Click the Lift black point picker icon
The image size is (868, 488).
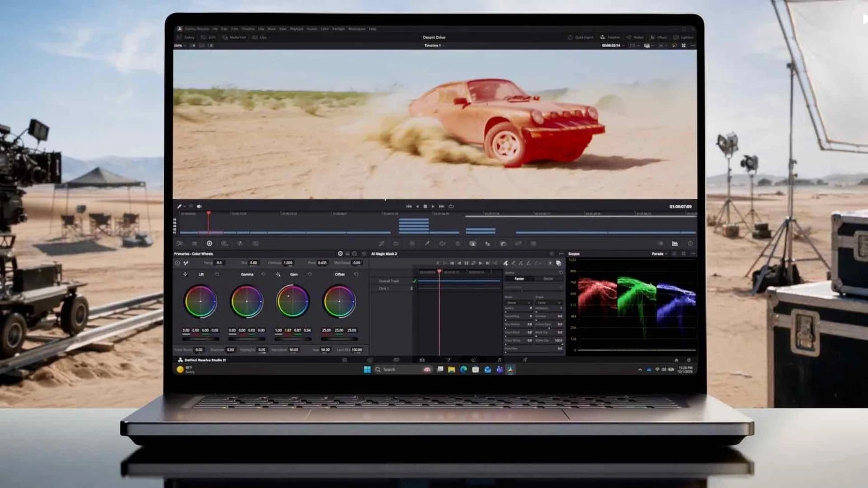point(185,274)
